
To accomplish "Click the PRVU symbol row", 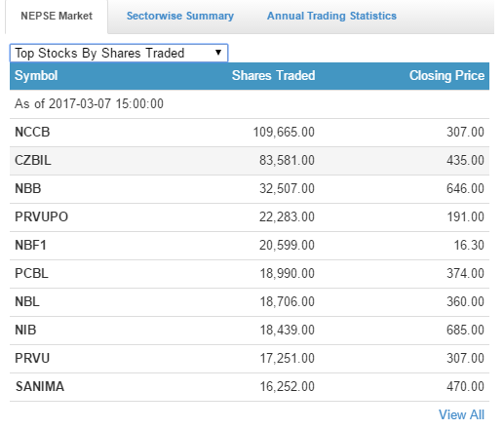I will 250,359.
